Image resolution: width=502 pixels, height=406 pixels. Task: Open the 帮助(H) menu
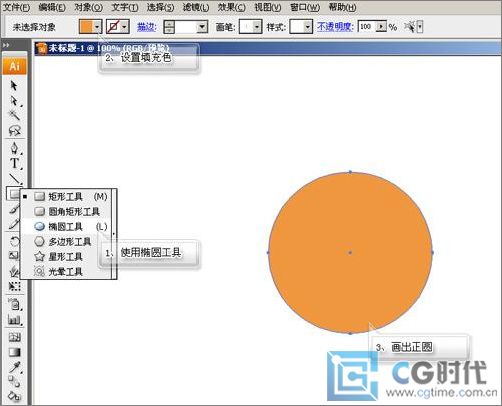342,7
